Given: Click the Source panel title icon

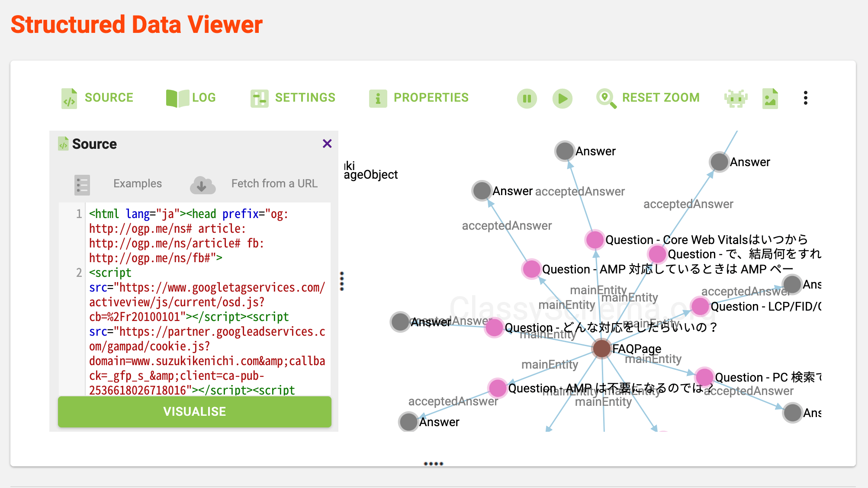Looking at the screenshot, I should pos(63,144).
